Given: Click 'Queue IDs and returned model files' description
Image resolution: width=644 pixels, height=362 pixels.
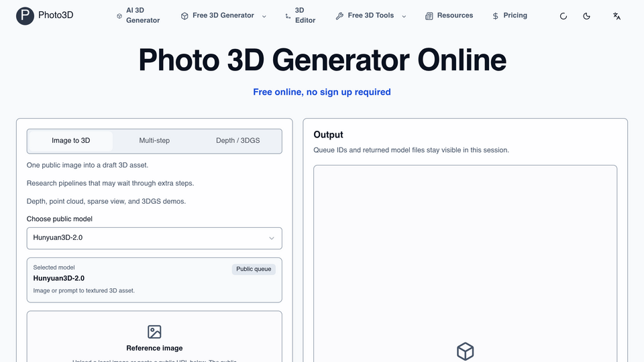Looking at the screenshot, I should [411, 149].
